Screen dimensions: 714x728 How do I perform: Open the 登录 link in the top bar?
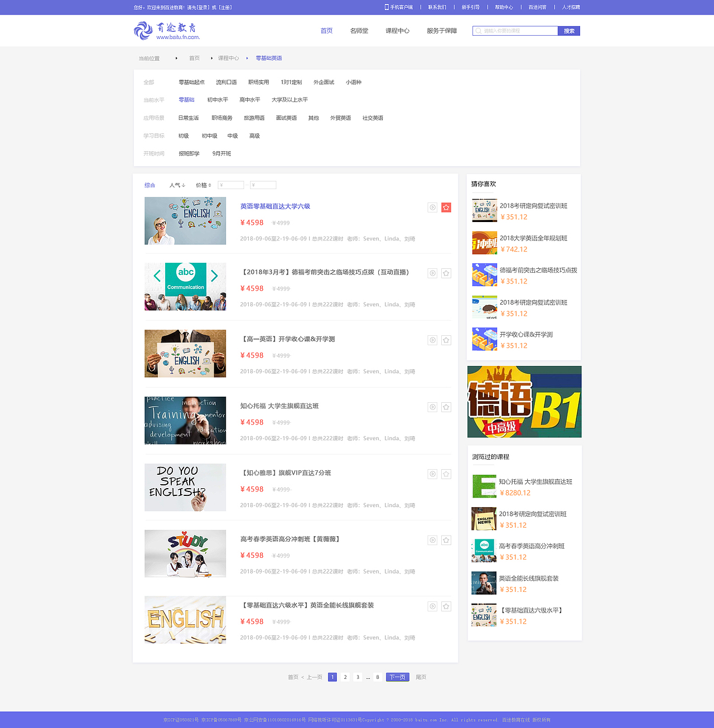tap(203, 7)
